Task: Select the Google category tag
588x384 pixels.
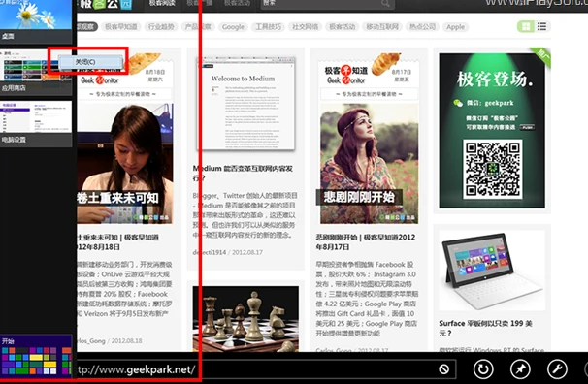Action: [x=233, y=27]
